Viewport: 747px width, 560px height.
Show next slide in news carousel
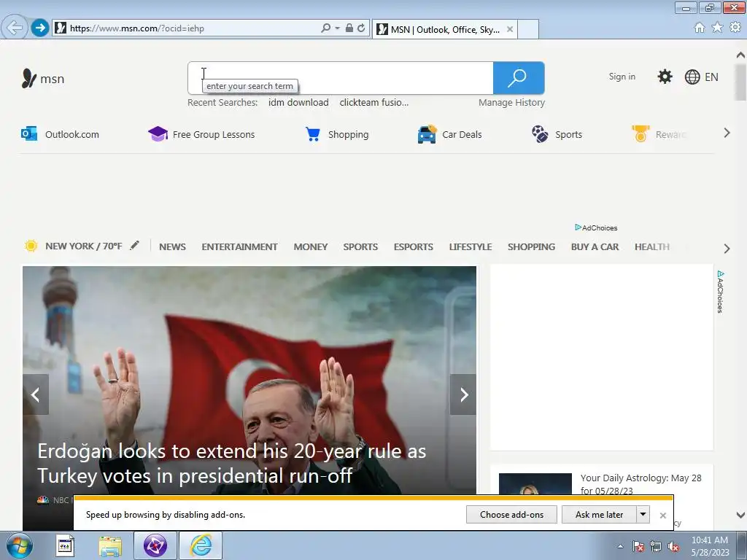463,394
